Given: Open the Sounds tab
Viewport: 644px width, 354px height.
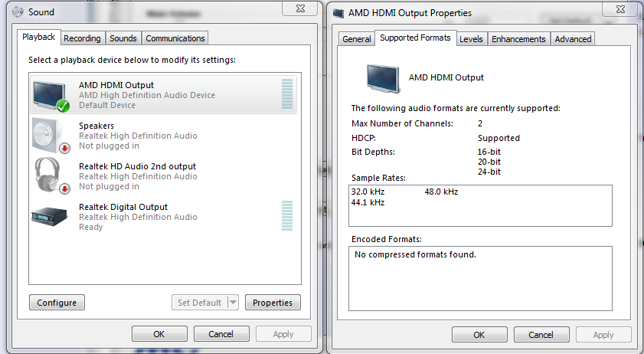Looking at the screenshot, I should (x=123, y=38).
